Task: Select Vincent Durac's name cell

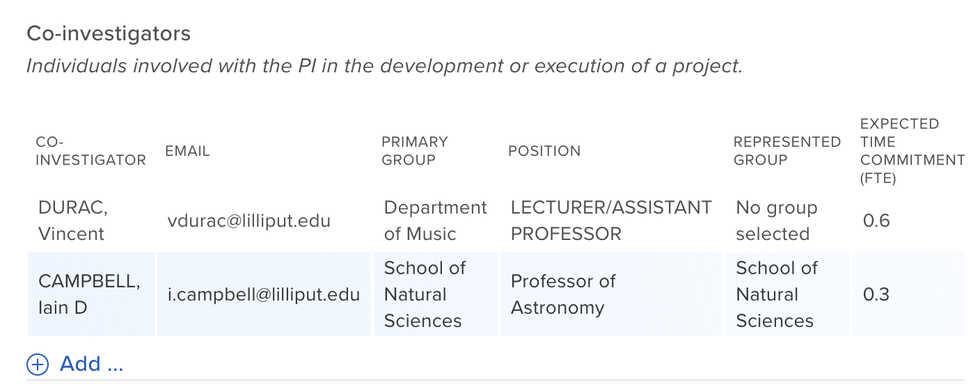Action: pyautogui.click(x=73, y=221)
